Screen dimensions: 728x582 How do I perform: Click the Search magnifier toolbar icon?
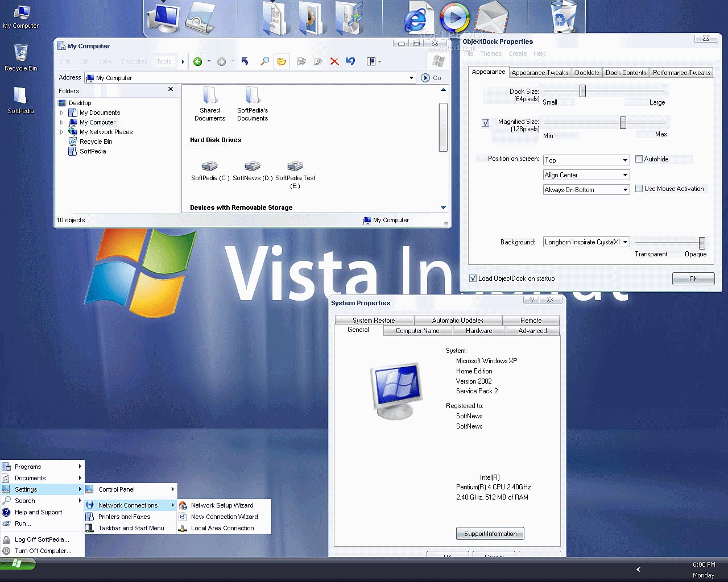tap(264, 61)
